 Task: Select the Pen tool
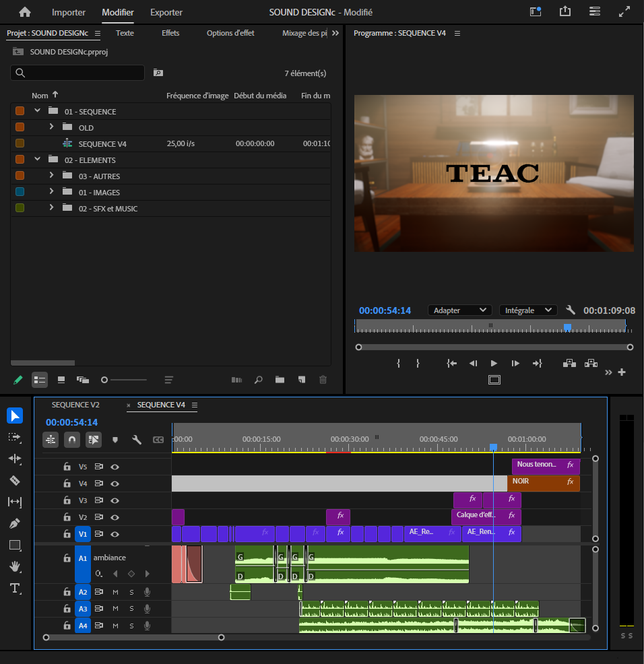pyautogui.click(x=15, y=523)
